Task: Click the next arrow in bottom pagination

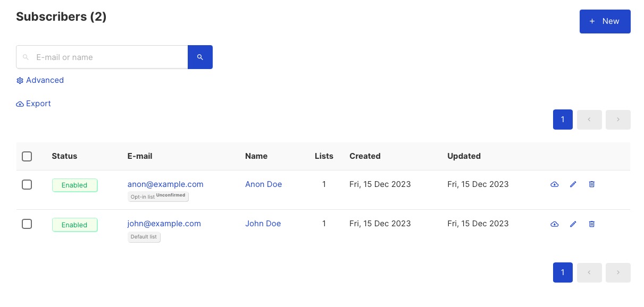Action: click(x=618, y=272)
